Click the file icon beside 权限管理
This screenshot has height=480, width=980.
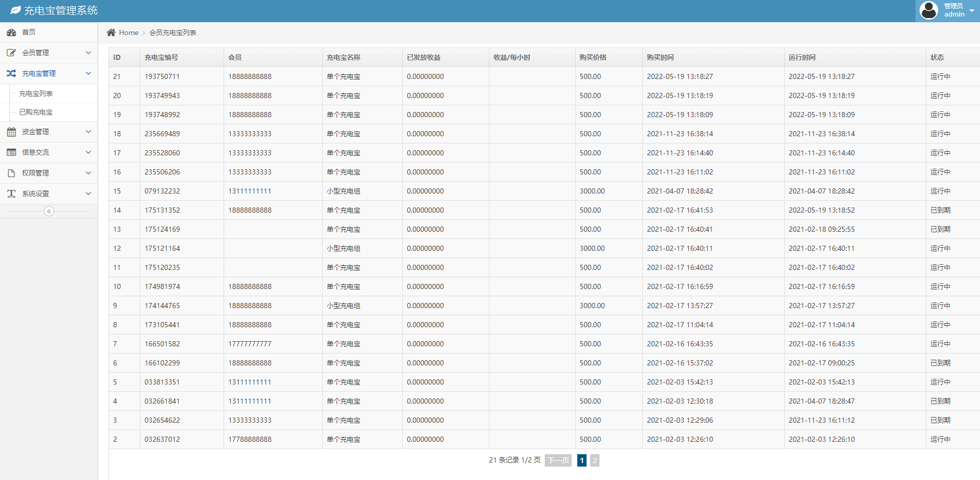11,173
